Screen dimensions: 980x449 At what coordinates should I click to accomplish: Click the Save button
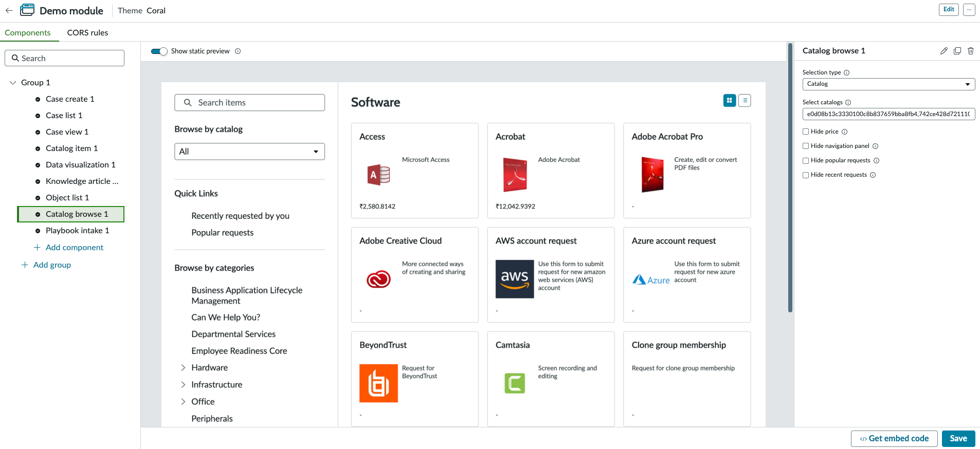(958, 439)
